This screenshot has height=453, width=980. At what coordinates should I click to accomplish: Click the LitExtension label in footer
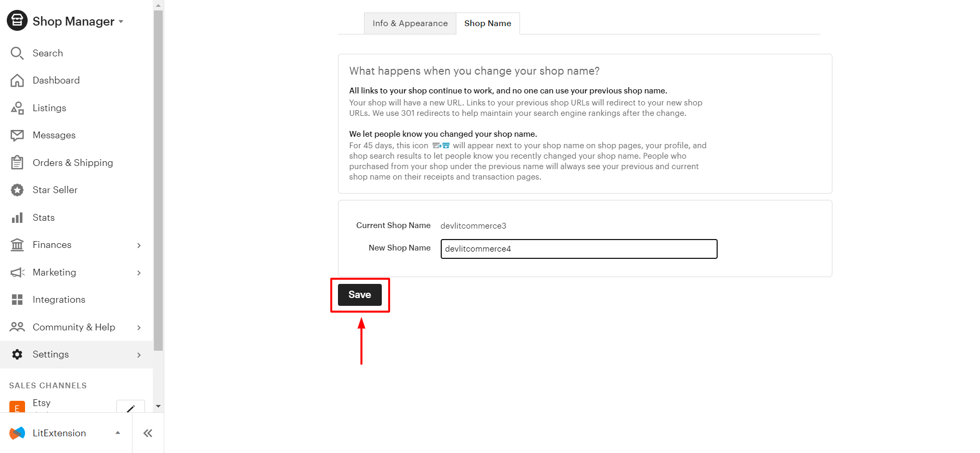point(59,433)
